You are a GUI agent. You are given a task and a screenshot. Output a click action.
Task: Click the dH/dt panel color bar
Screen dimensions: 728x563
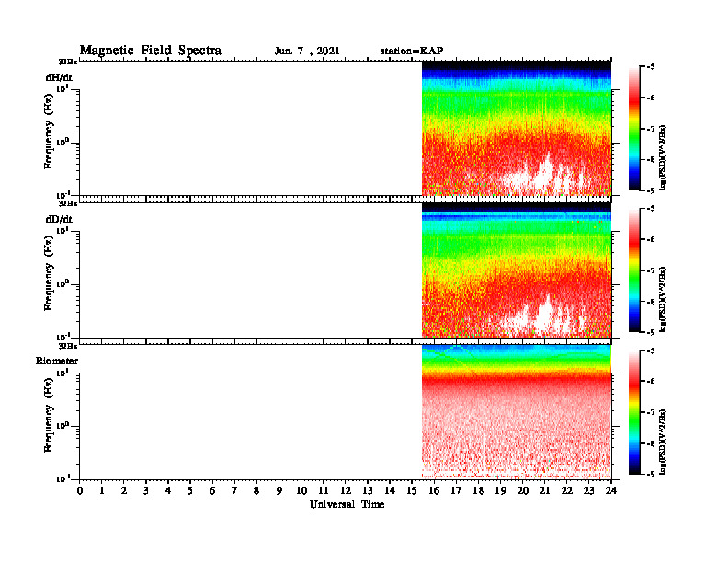point(633,129)
